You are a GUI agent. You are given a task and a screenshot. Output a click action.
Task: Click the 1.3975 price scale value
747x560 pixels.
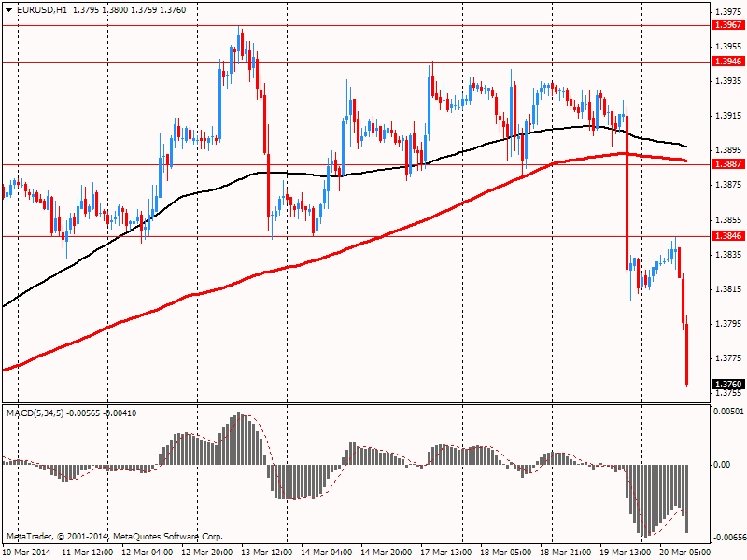(728, 11)
